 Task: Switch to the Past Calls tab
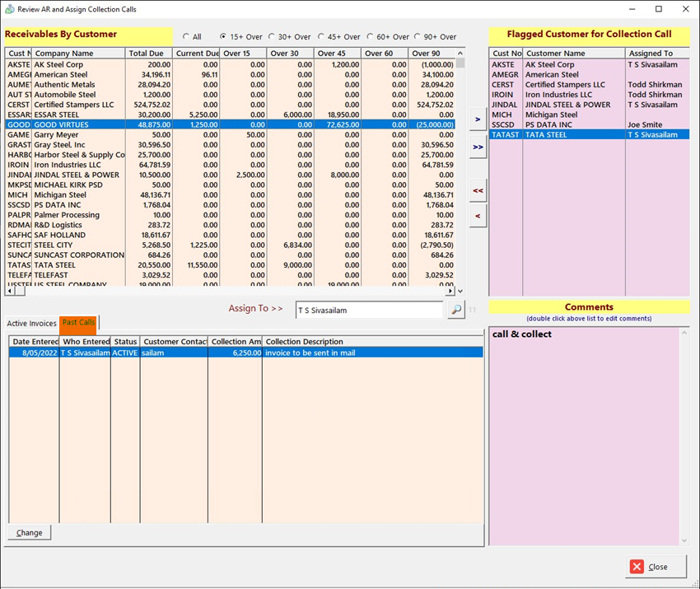[78, 322]
